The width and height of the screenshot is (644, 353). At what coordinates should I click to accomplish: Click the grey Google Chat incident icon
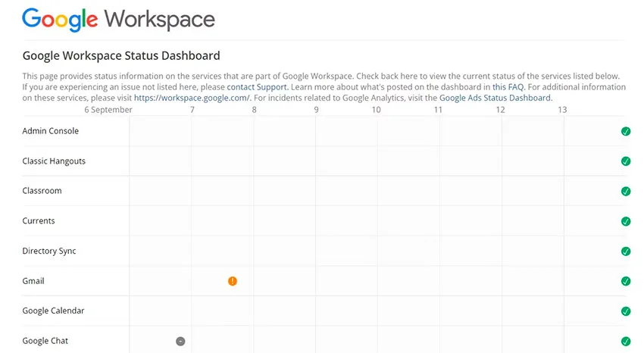pyautogui.click(x=180, y=341)
